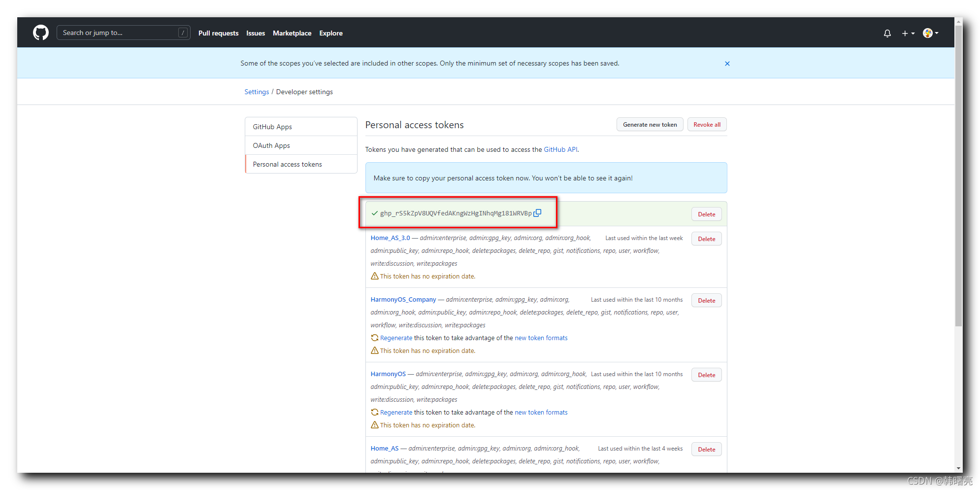Open the Home_AS token details
This screenshot has height=490, width=980.
coord(385,448)
